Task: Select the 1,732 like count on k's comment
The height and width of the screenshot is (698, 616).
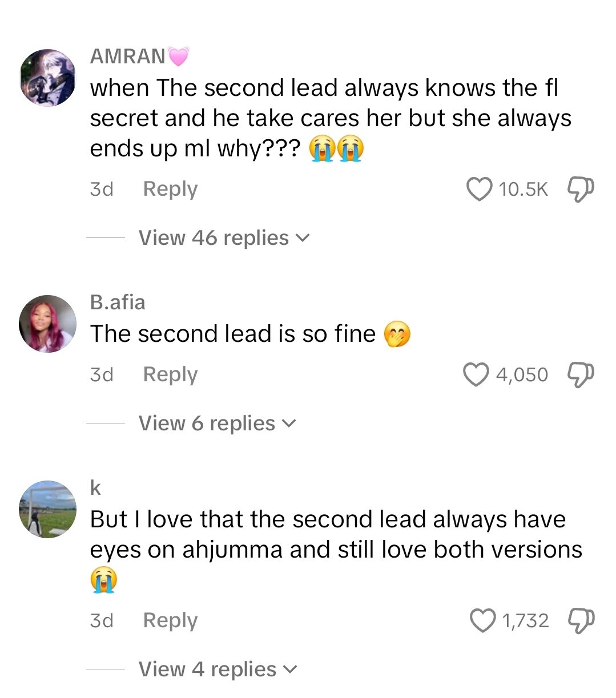Action: click(x=526, y=620)
